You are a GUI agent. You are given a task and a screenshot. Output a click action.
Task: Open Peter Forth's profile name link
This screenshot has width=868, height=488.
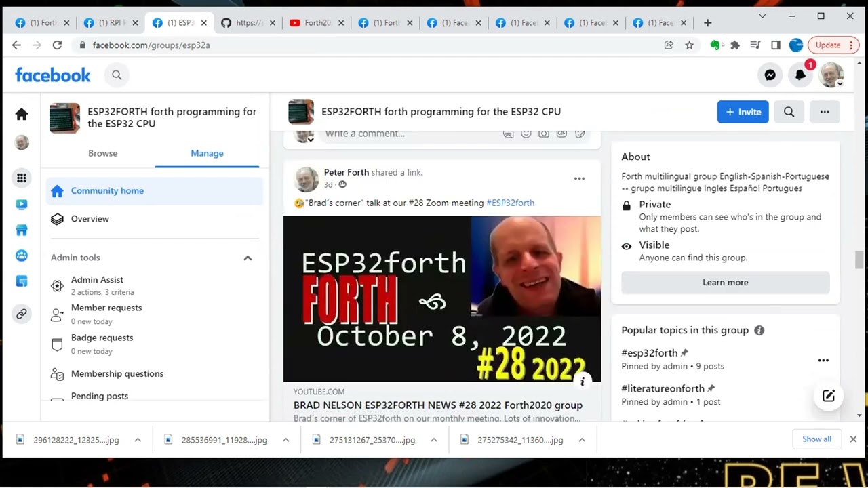pos(347,172)
